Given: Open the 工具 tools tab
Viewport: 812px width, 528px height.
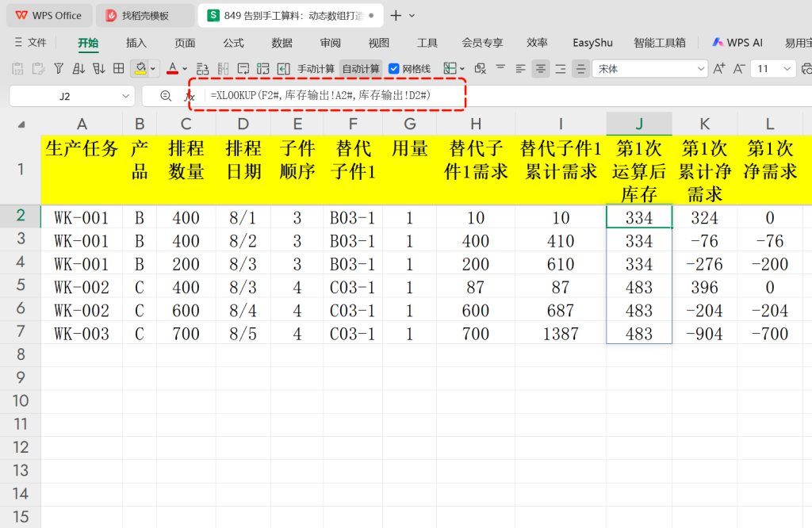Looking at the screenshot, I should click(427, 43).
